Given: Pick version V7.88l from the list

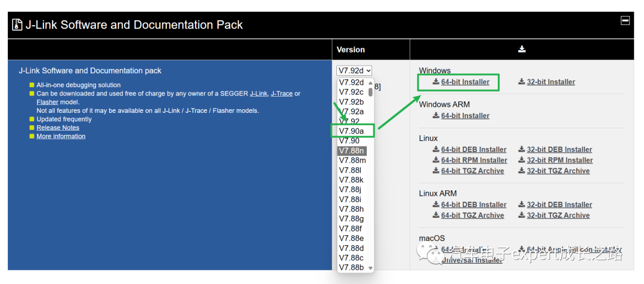Looking at the screenshot, I should point(352,170).
